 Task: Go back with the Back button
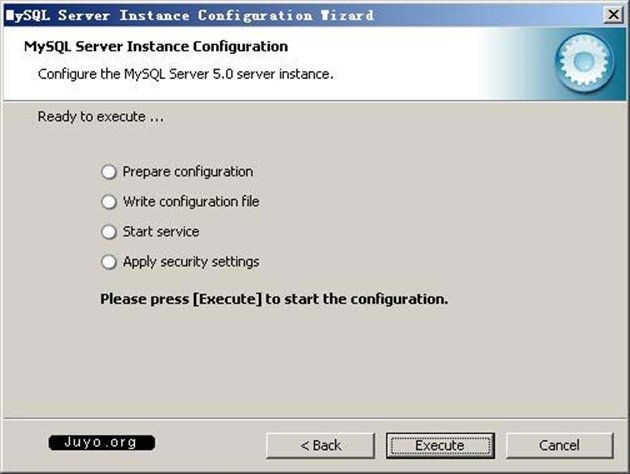[x=319, y=445]
